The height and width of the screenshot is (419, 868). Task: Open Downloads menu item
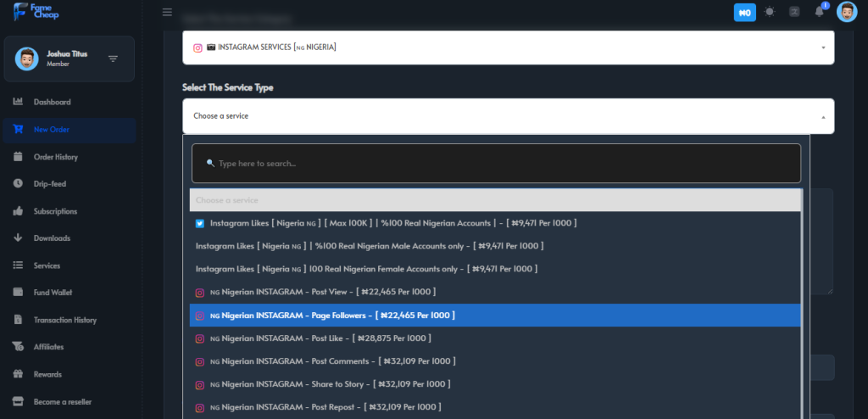(52, 238)
